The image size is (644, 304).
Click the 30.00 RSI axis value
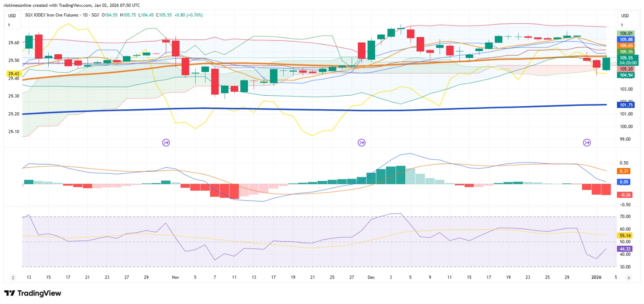[625, 267]
